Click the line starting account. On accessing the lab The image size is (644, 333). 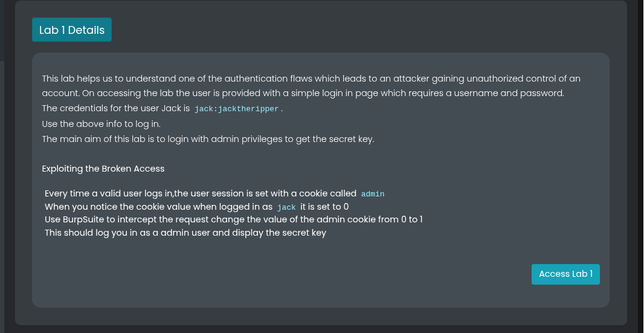303,93
